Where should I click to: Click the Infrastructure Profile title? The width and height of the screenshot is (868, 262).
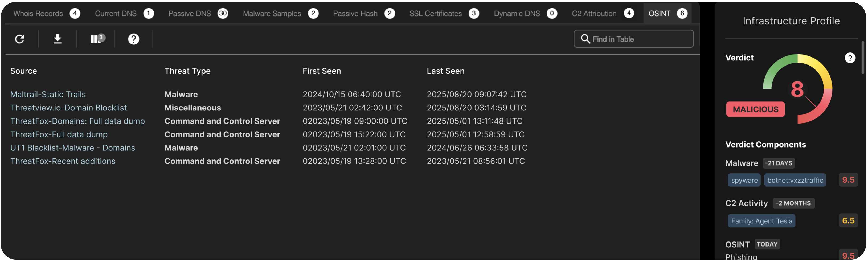791,21
